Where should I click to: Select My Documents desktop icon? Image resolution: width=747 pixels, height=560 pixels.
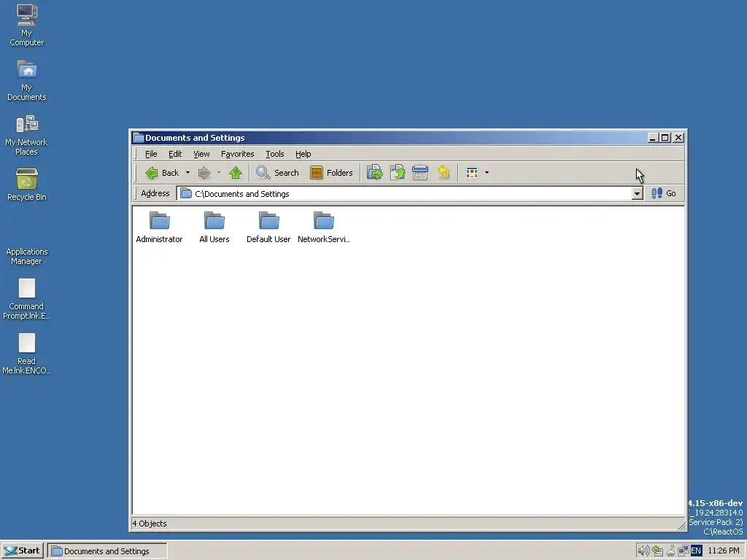(27, 80)
